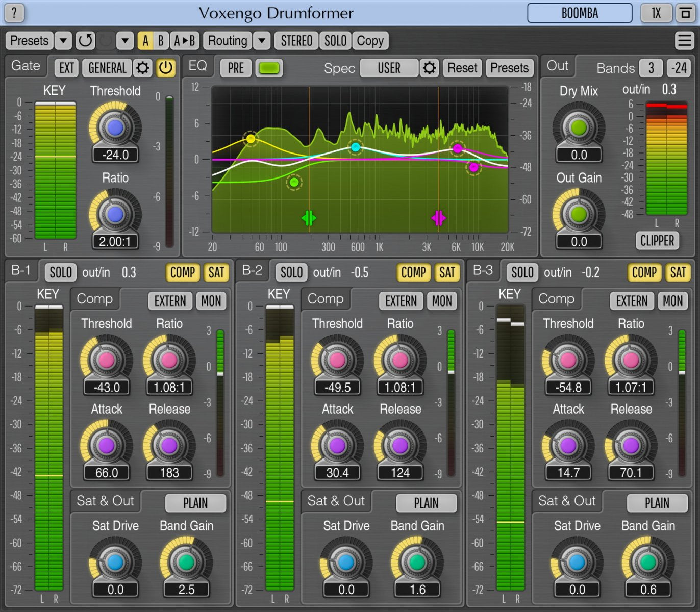700x612 pixels.
Task: Click the Gate Threshold knob
Action: click(115, 127)
